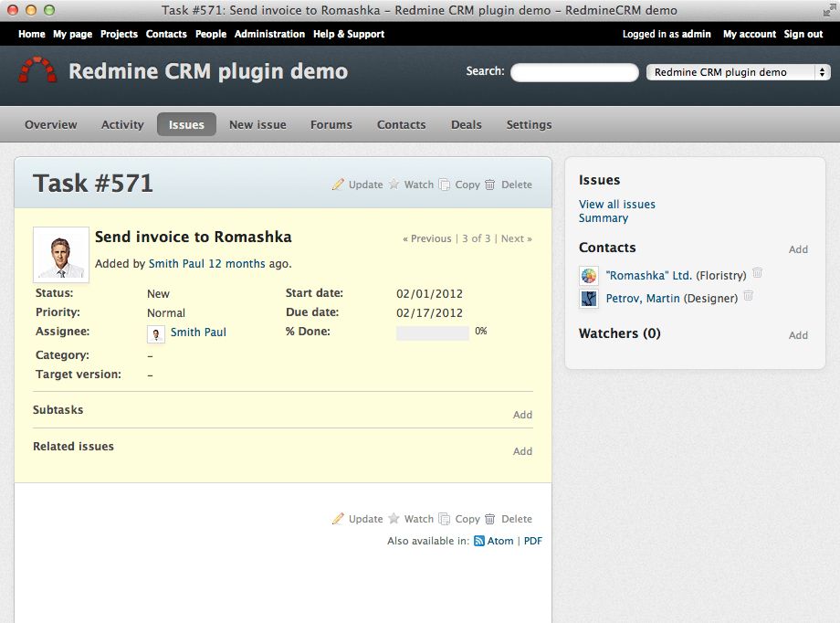Click the Update pencil icon

click(338, 185)
